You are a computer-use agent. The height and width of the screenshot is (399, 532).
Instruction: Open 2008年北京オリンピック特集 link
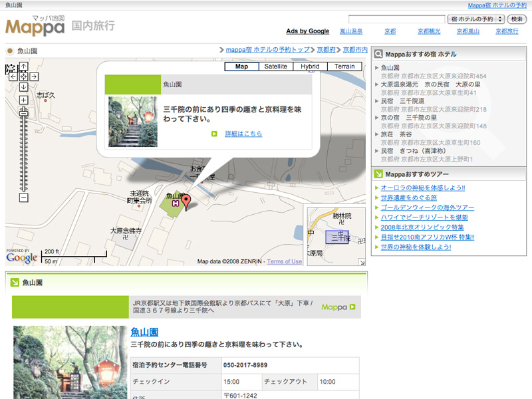(422, 227)
